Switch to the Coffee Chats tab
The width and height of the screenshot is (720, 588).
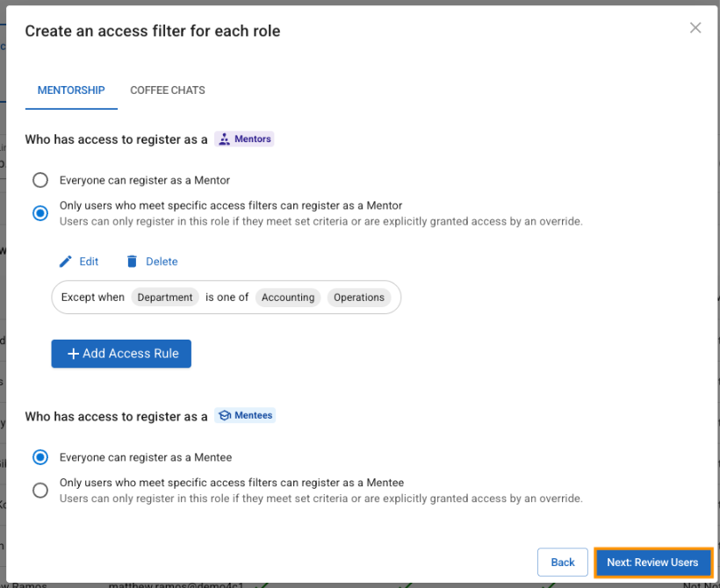coord(168,90)
